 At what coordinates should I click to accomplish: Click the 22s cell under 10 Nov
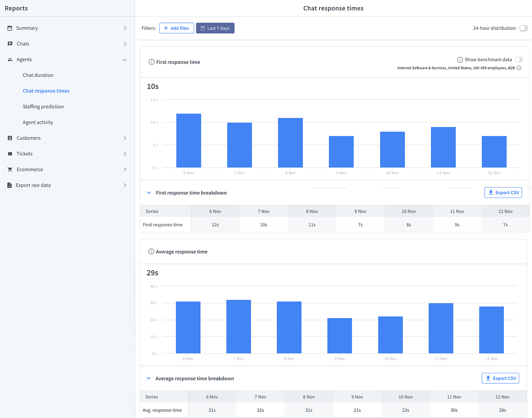click(x=406, y=410)
